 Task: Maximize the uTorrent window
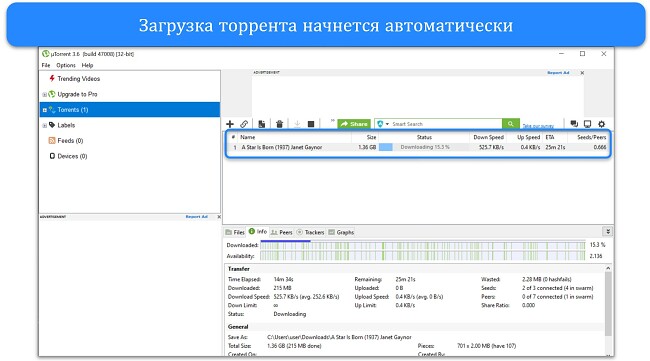582,54
